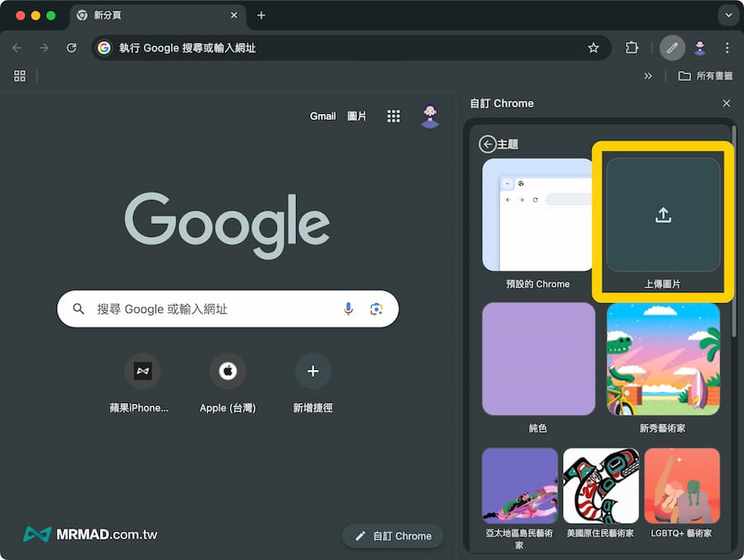
Task: Open the Extensions puzzle icon
Action: click(x=632, y=48)
